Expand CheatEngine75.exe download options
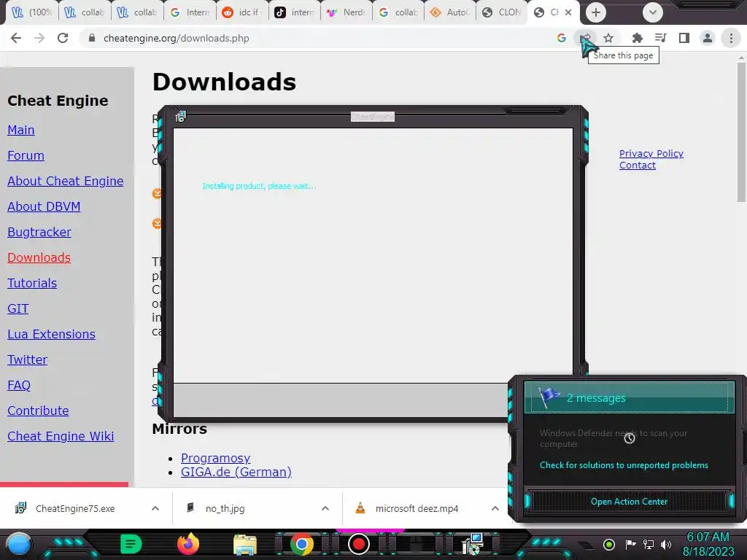This screenshot has height=560, width=747. click(155, 508)
